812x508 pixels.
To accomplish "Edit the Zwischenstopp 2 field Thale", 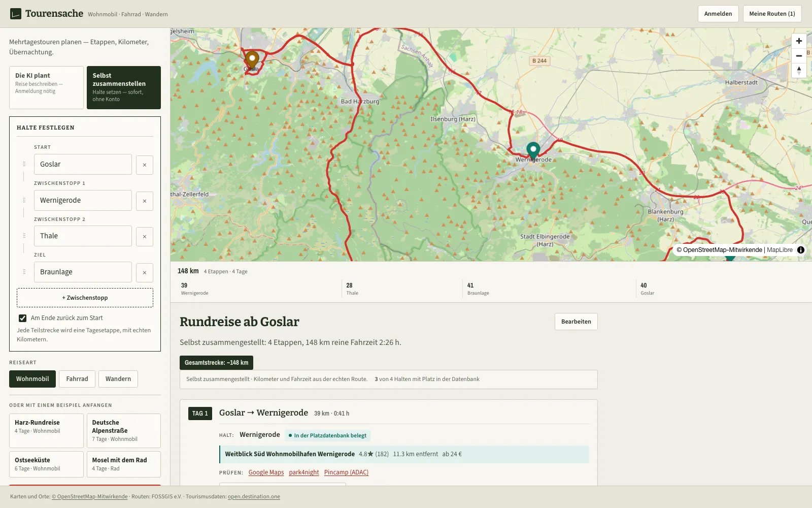I will click(x=83, y=236).
